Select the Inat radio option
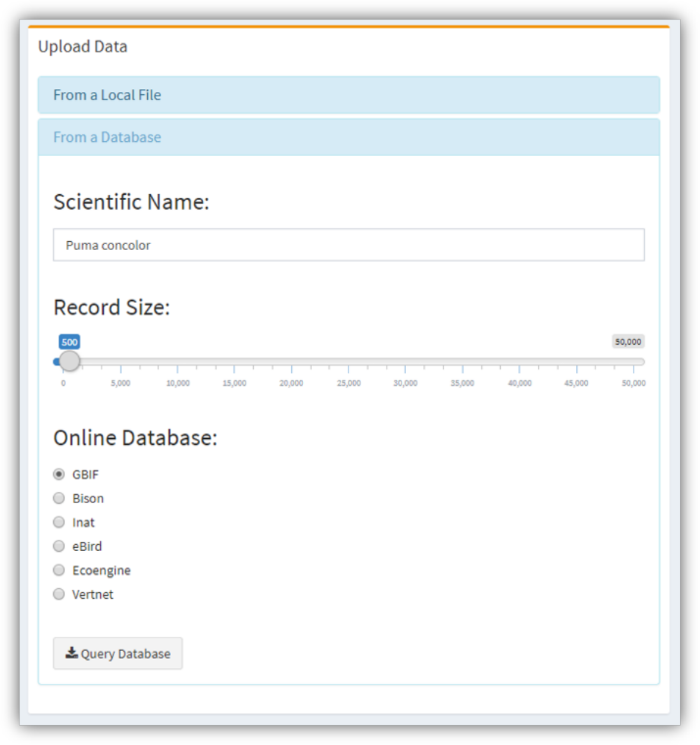The width and height of the screenshot is (700, 745). [x=59, y=523]
